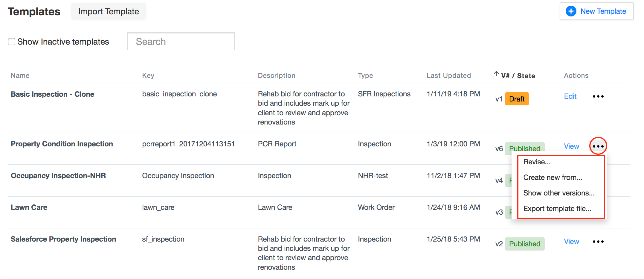Screen dimensions: 644x279
Task: Click inside the Search field
Action: [181, 41]
